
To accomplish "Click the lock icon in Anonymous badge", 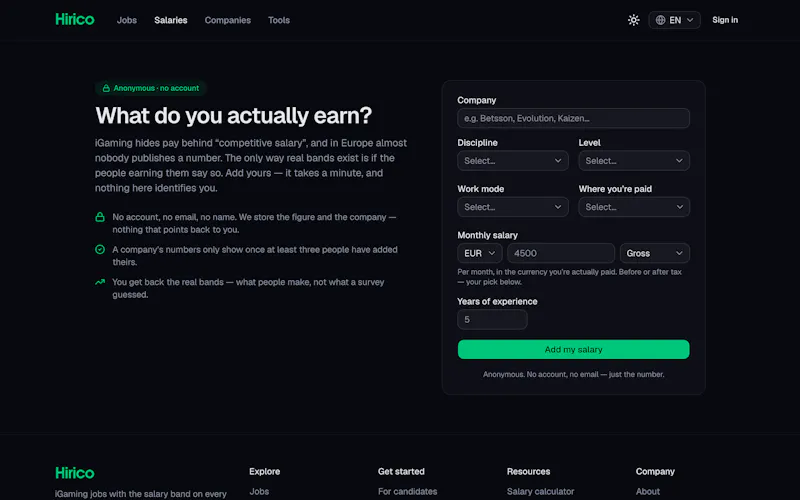I will coord(106,88).
